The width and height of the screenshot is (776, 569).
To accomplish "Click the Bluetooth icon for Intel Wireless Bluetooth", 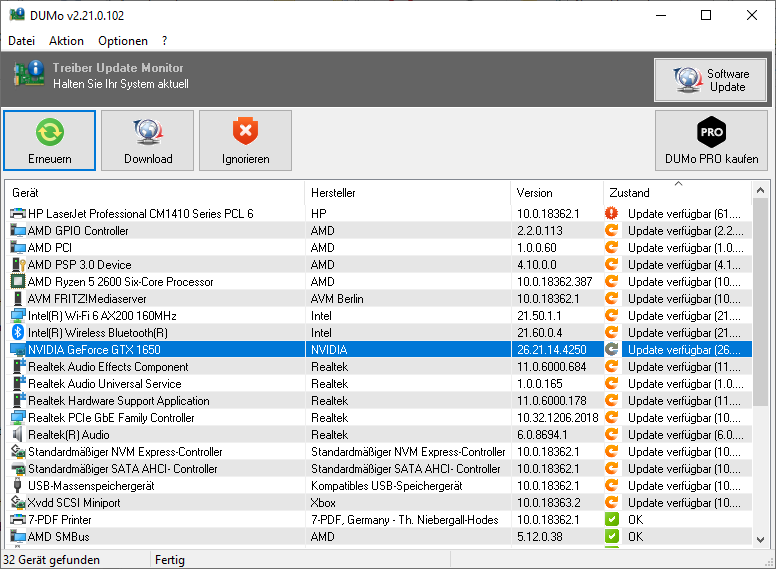I will click(18, 333).
